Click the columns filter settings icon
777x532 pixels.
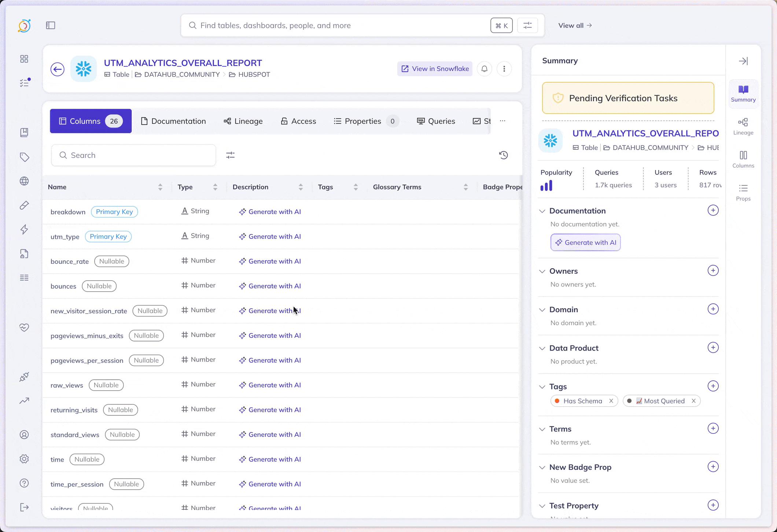(x=230, y=155)
